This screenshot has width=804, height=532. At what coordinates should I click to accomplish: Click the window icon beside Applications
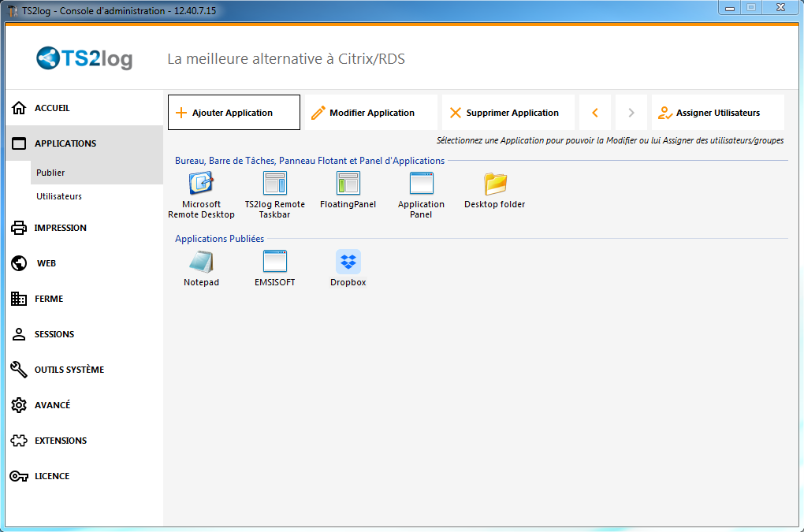coord(19,143)
